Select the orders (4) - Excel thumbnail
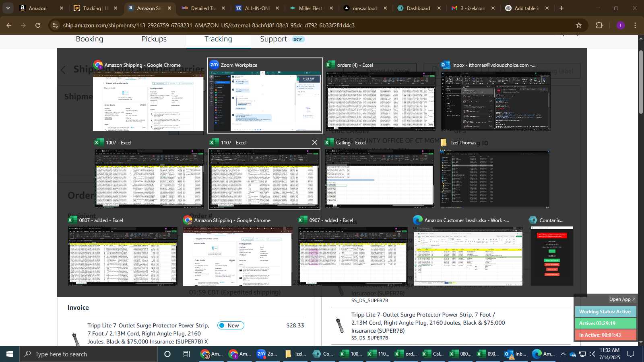This screenshot has width=644, height=362. pos(380,96)
